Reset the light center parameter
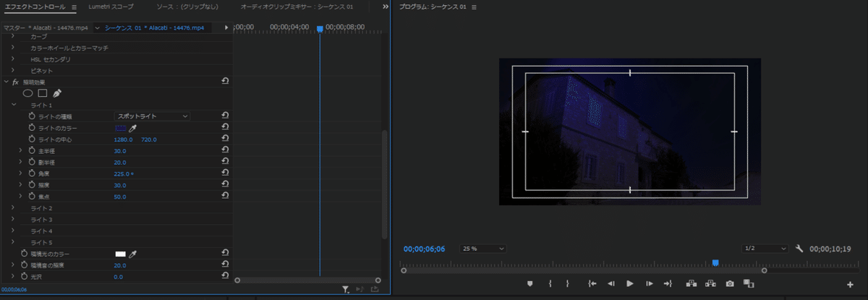Viewport: 868px width, 300px height. [x=225, y=139]
